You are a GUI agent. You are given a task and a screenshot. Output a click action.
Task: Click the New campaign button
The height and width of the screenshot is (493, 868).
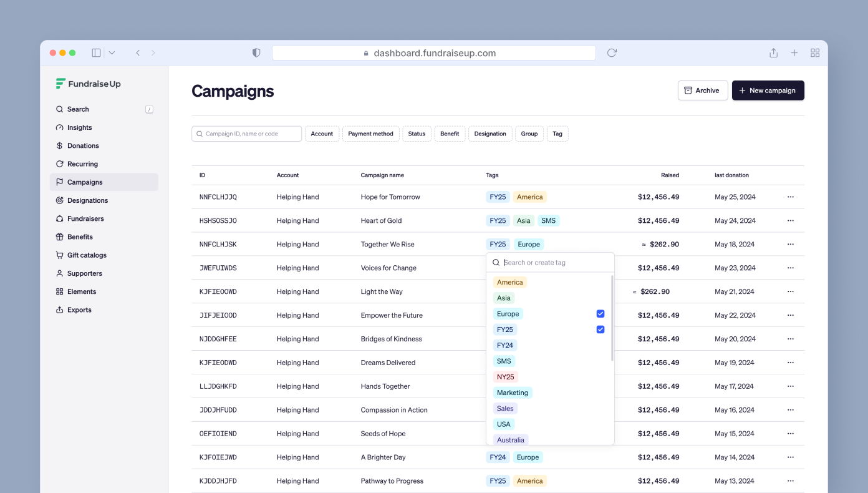(x=768, y=90)
